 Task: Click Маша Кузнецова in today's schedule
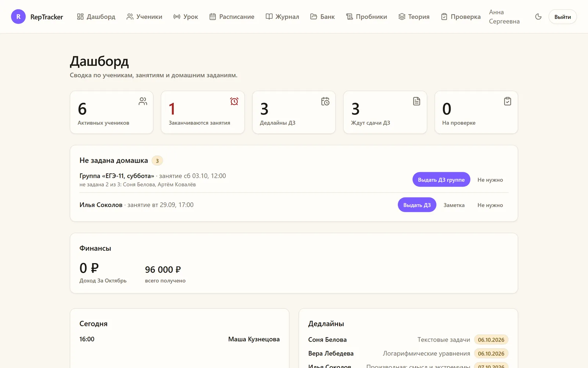(x=254, y=339)
